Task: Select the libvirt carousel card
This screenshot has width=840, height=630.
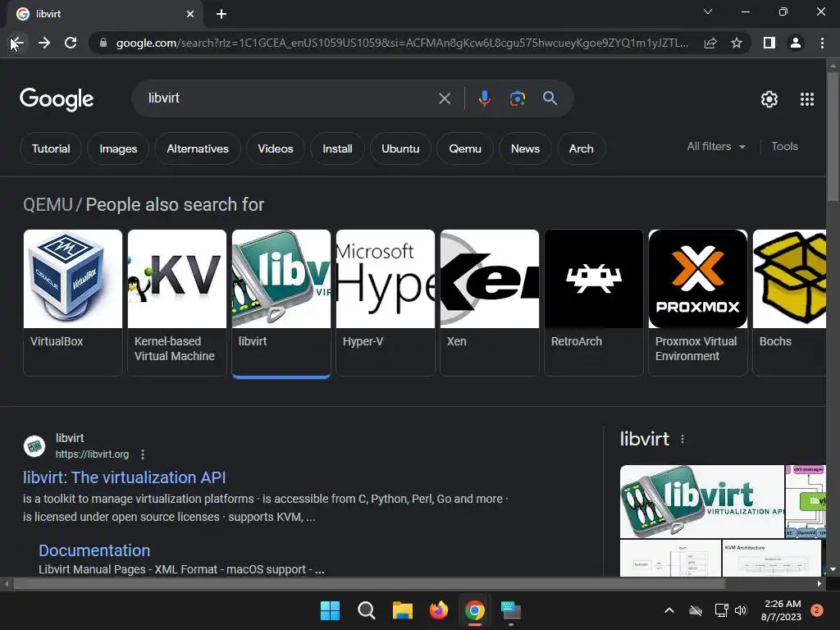Action: pos(281,303)
